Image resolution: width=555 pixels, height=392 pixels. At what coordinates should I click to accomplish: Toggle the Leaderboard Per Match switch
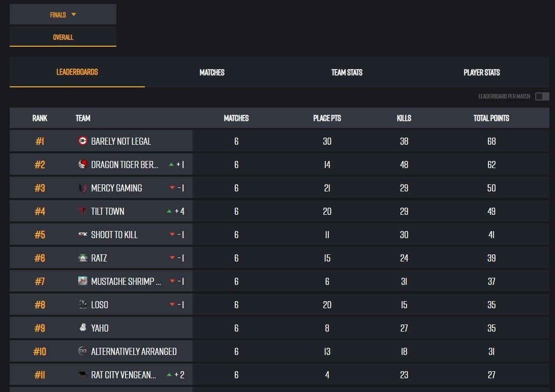click(x=542, y=96)
